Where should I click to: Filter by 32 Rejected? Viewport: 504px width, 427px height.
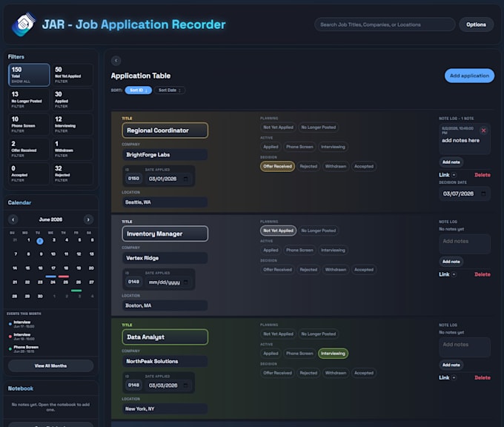tap(73, 174)
